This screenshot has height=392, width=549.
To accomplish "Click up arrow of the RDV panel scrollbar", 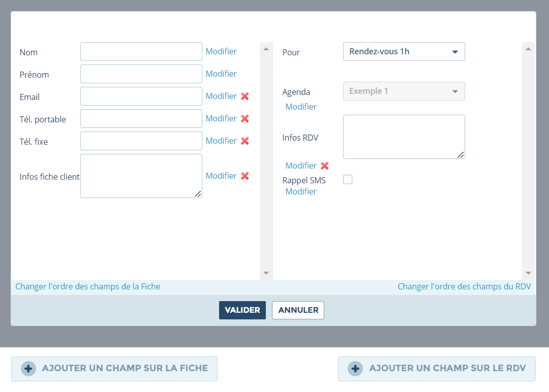I will click(528, 49).
